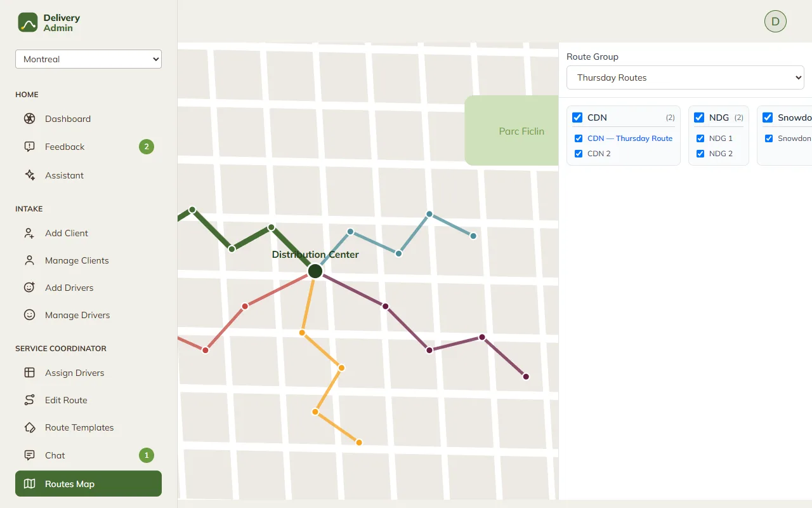Click the Route Group label
Screen dimensions: 812x508
(593, 57)
